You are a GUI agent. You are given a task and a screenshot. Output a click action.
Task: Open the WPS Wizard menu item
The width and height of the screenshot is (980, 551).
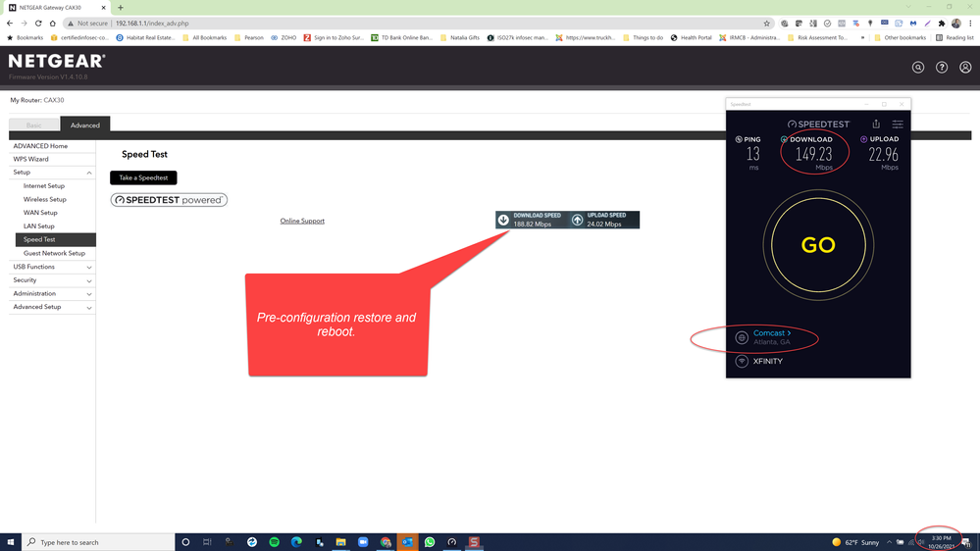coord(30,159)
